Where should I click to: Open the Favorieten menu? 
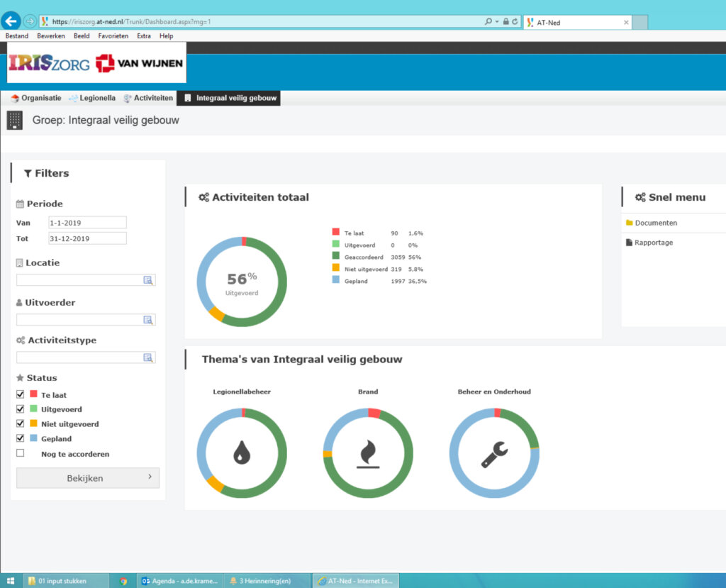pos(113,36)
